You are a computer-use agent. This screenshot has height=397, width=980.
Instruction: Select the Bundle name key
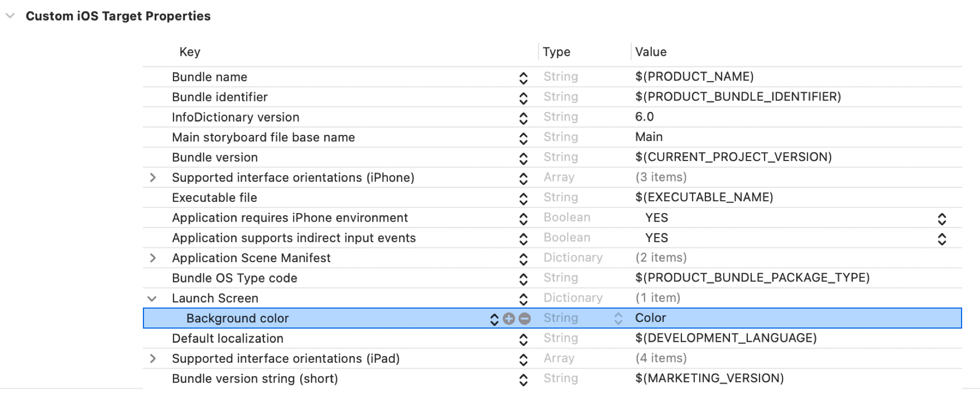209,77
